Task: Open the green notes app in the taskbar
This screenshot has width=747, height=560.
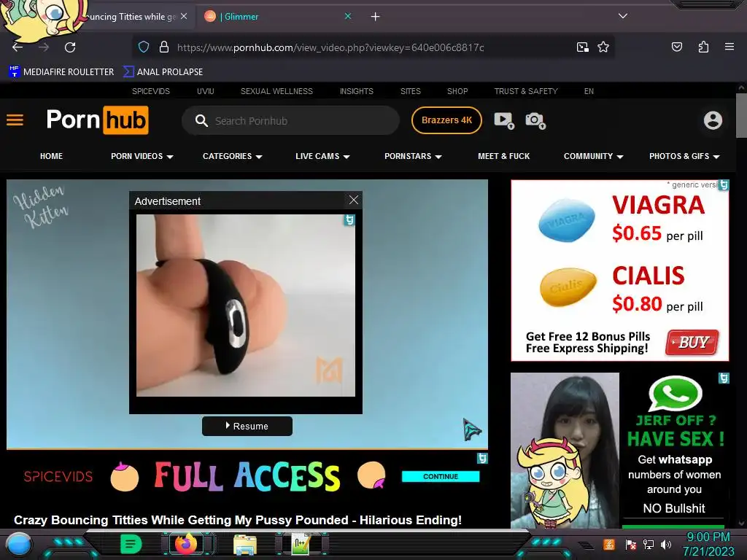Action: coord(131,544)
